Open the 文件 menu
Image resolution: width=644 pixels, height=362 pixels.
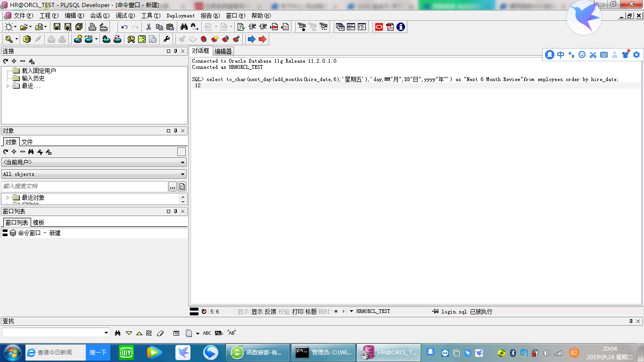point(24,16)
